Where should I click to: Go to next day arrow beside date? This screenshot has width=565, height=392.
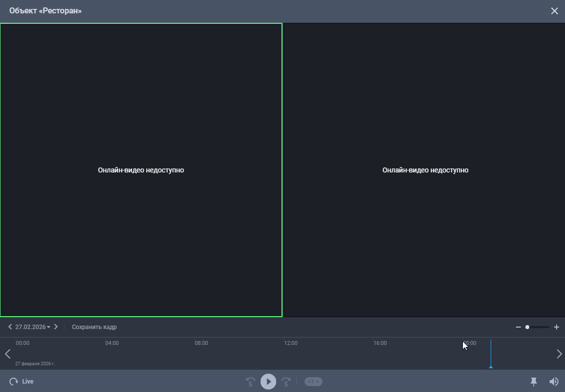(x=56, y=327)
